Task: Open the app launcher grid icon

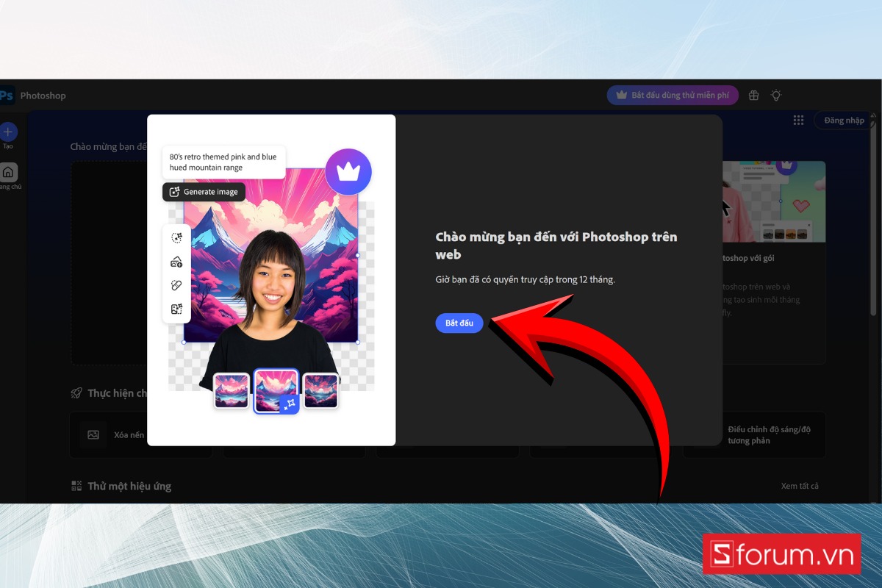Action: click(798, 120)
